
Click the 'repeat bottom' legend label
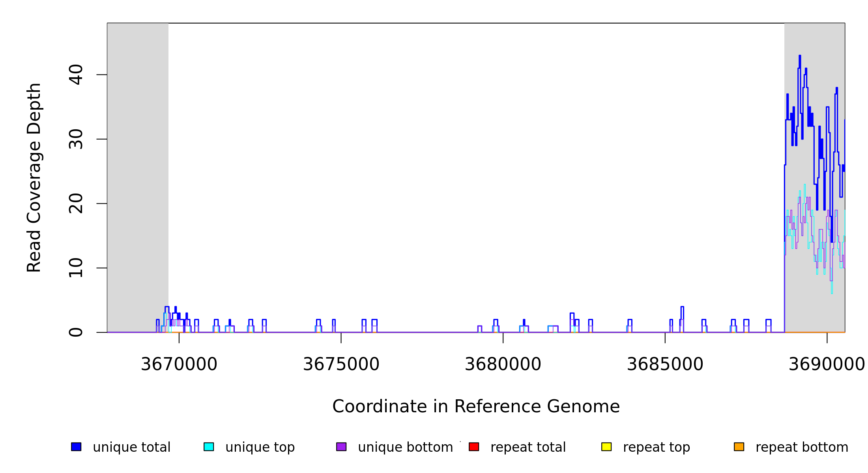pyautogui.click(x=802, y=447)
